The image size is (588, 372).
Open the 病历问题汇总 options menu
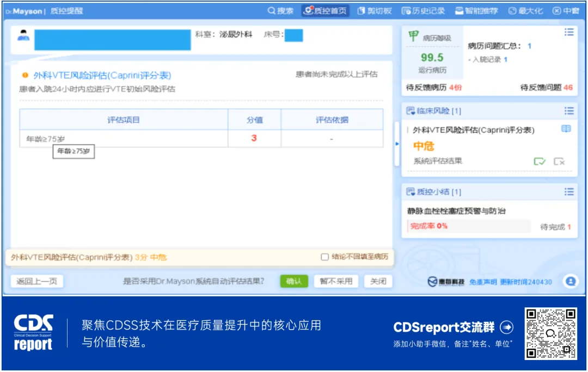(x=569, y=32)
